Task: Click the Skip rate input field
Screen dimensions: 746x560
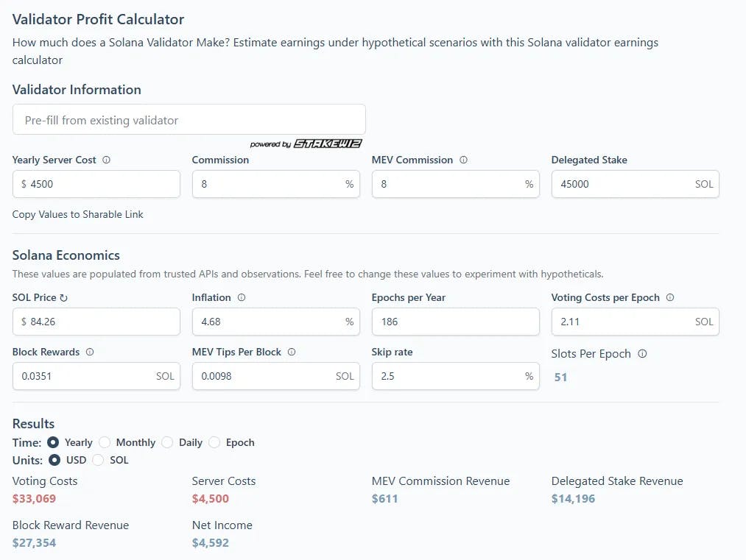Action: [455, 376]
